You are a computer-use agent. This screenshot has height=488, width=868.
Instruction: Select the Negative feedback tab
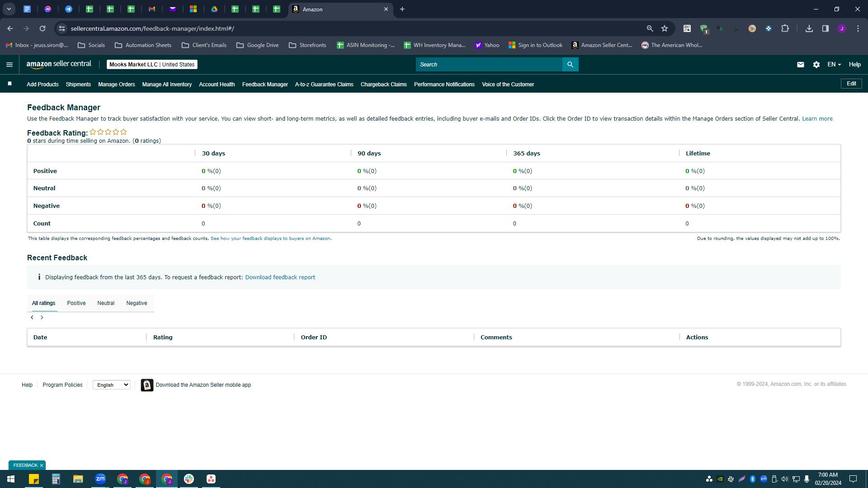[137, 303]
